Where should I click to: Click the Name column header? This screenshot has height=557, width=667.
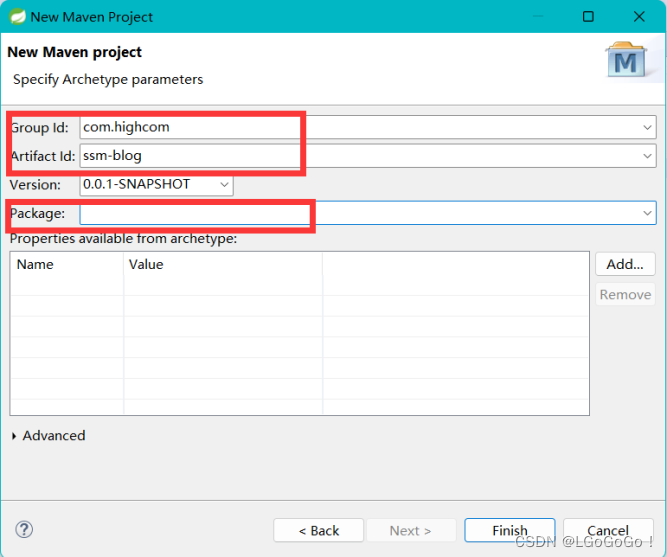[x=67, y=264]
